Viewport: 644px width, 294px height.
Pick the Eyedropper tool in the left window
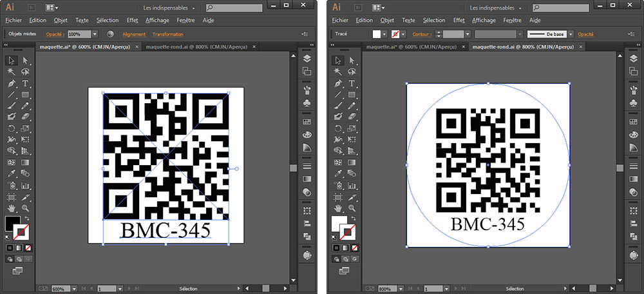[12, 173]
